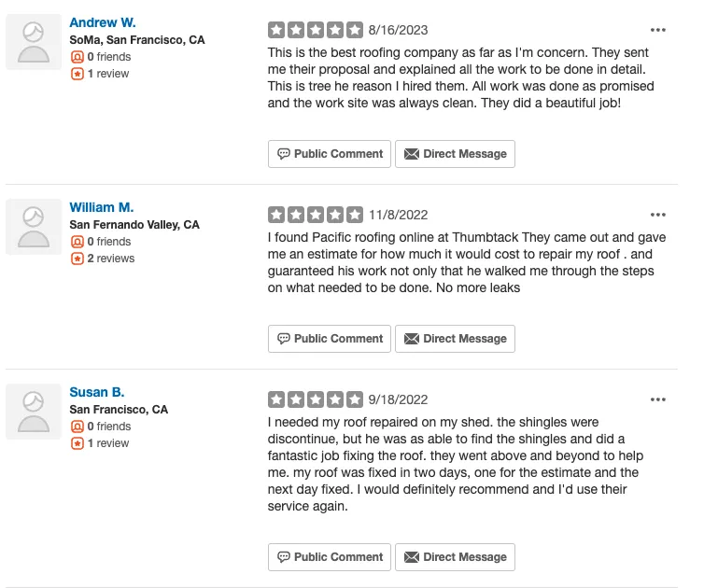This screenshot has width=704, height=588.
Task: Open more options for Susan B.'s review
Action: pyautogui.click(x=658, y=399)
